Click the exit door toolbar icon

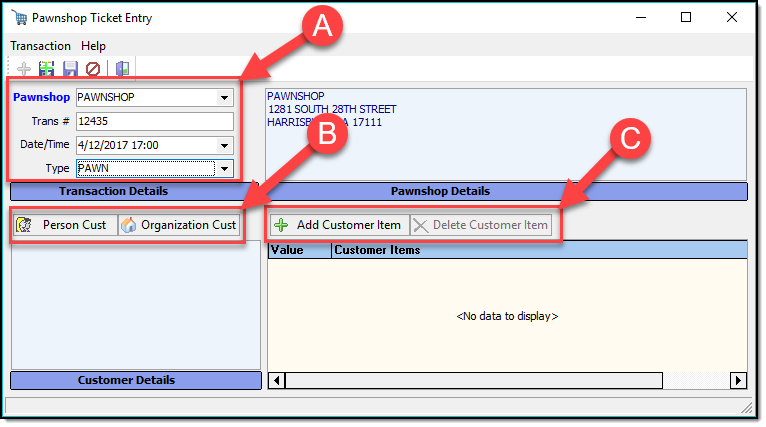(122, 69)
